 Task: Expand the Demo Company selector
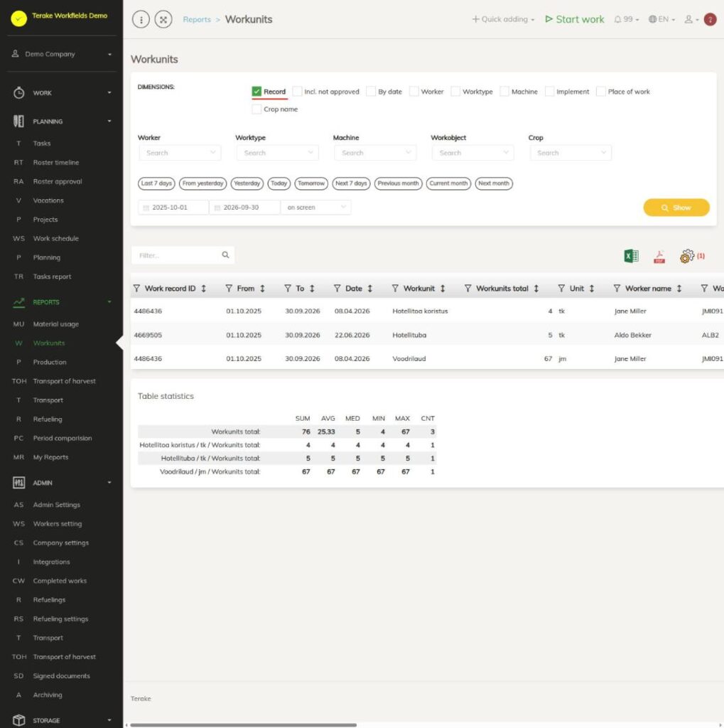pyautogui.click(x=62, y=54)
